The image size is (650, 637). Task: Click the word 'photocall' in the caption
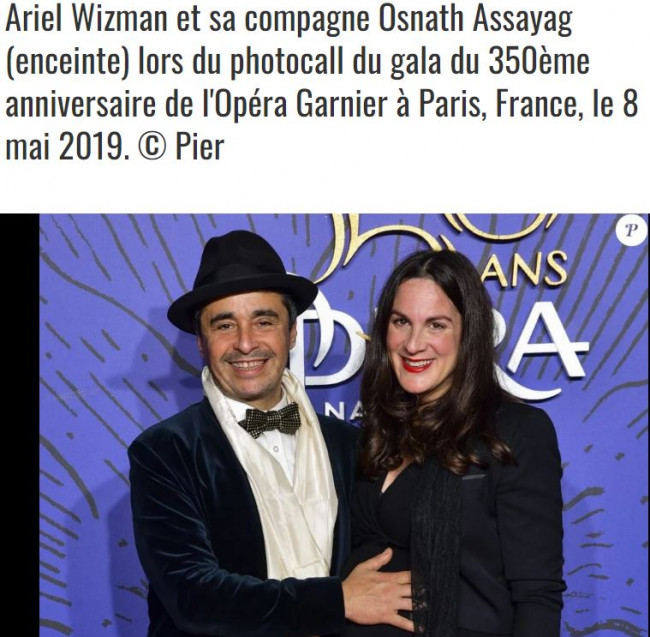pos(286,63)
